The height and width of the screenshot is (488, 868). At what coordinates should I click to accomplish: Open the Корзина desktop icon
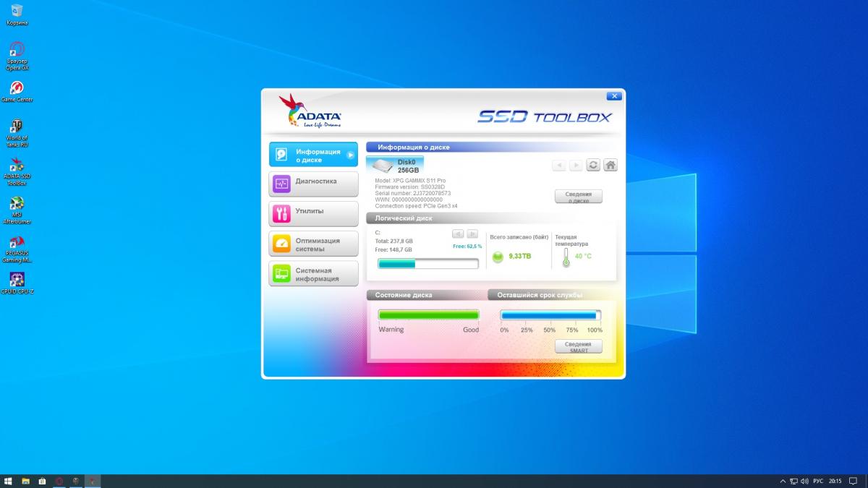pos(17,14)
